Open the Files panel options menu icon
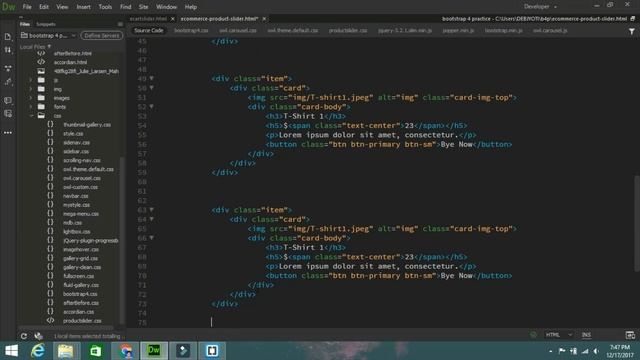 point(120,24)
